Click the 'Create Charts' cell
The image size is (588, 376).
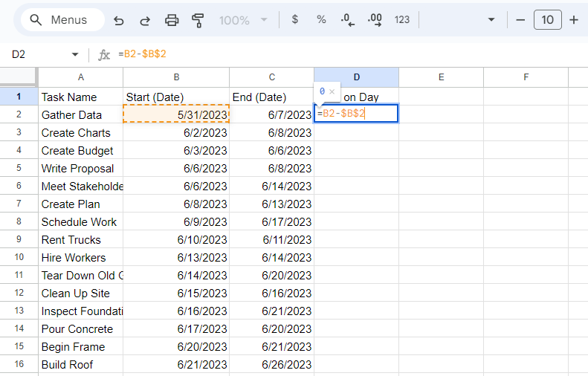[x=80, y=133]
